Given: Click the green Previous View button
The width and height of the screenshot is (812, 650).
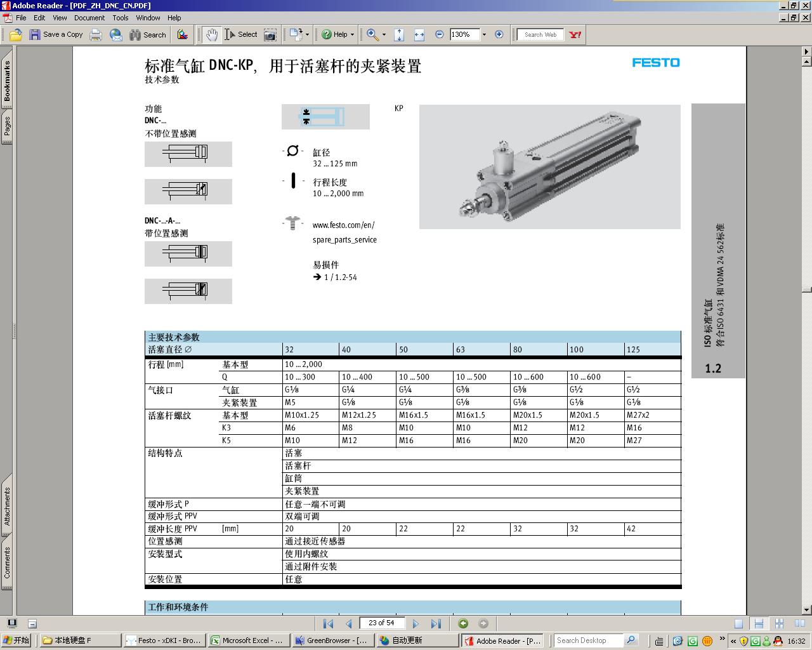Looking at the screenshot, I should pyautogui.click(x=463, y=623).
